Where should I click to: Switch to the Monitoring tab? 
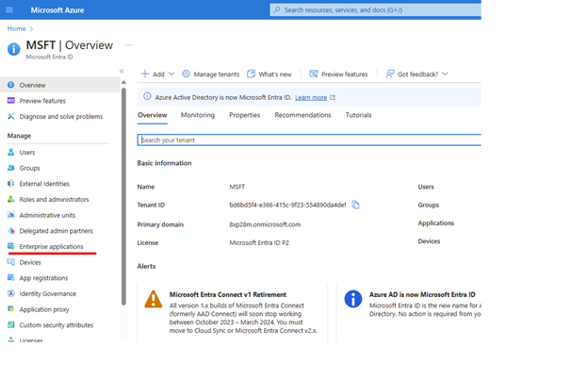click(198, 115)
